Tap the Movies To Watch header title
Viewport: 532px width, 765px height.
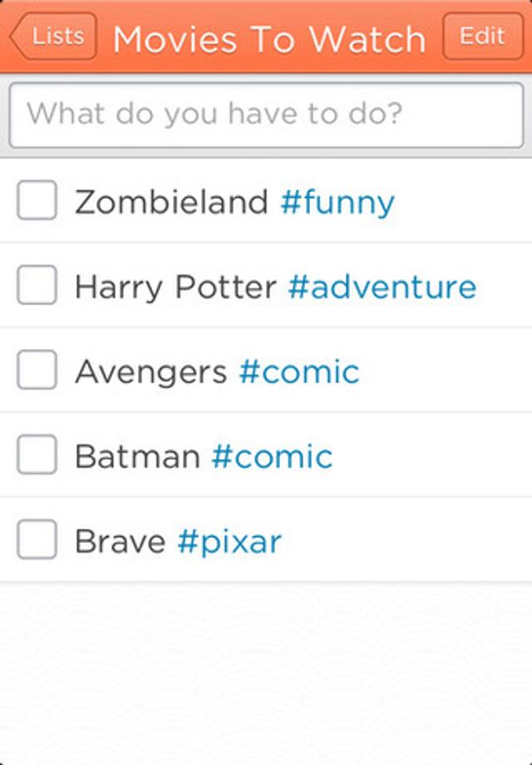(269, 38)
